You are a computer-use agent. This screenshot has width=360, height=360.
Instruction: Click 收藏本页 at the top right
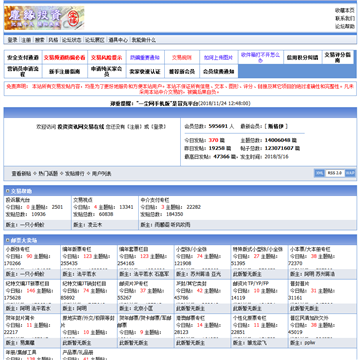click(x=345, y=10)
